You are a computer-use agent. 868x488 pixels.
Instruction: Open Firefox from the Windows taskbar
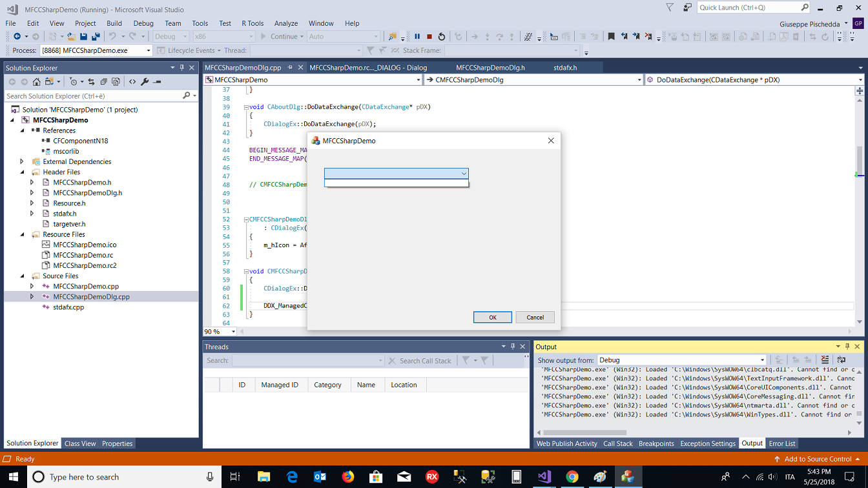(x=348, y=477)
